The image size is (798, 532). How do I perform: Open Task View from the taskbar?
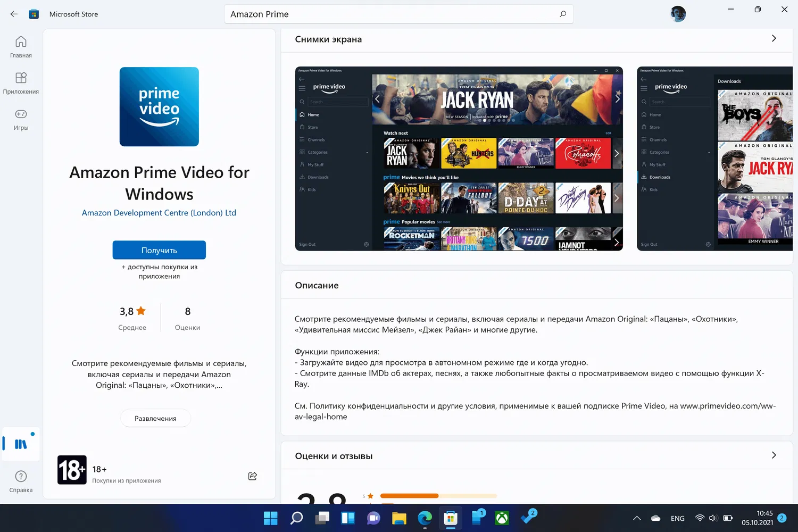[x=322, y=518]
